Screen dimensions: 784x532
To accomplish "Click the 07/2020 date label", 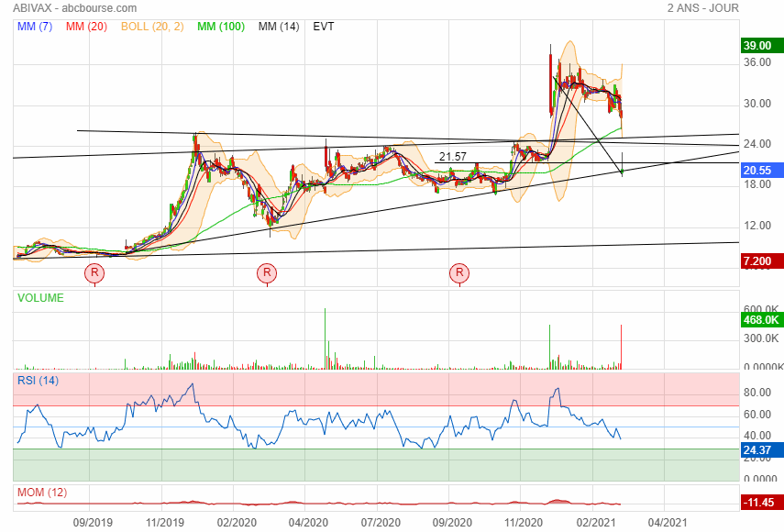I will point(381,523).
